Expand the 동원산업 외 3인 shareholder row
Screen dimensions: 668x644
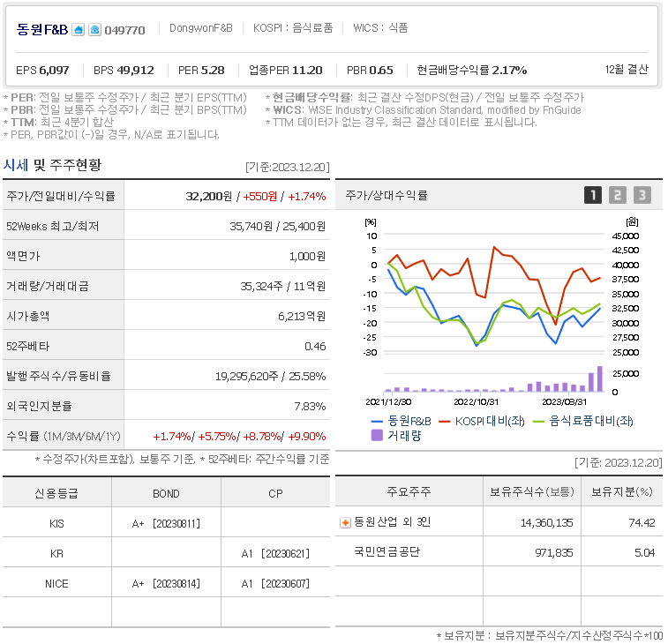coord(345,522)
